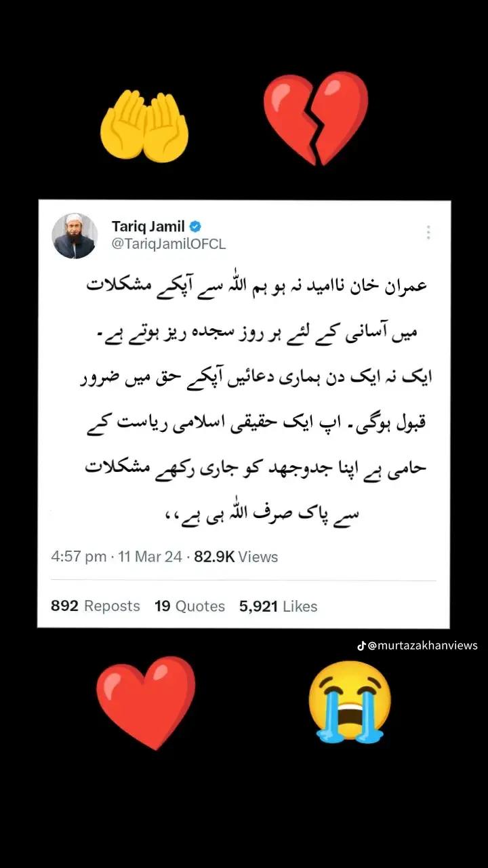Show the 5,921 Likes list
The height and width of the screenshot is (868, 488).
pyautogui.click(x=278, y=606)
